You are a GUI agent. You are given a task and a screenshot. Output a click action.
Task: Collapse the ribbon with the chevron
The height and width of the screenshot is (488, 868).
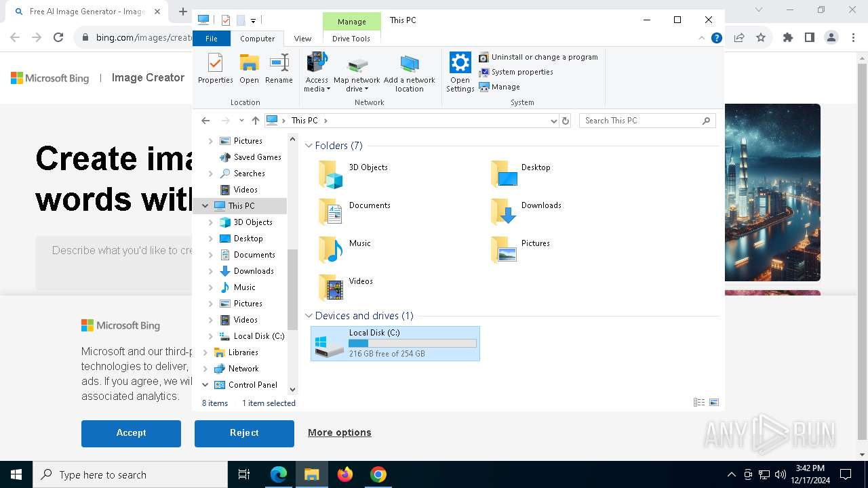point(701,39)
